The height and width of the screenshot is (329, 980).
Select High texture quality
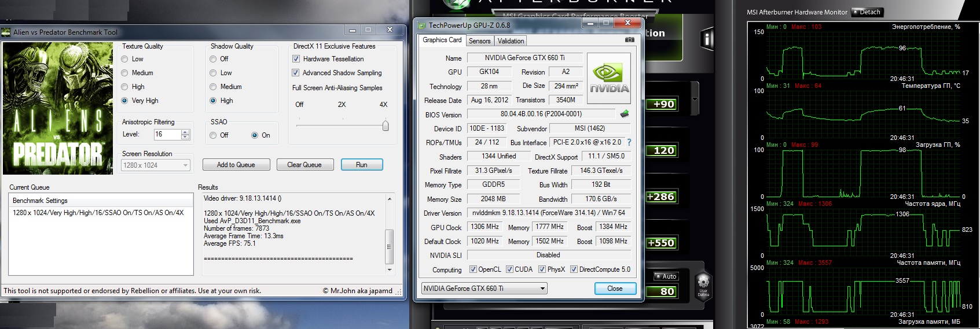(124, 87)
